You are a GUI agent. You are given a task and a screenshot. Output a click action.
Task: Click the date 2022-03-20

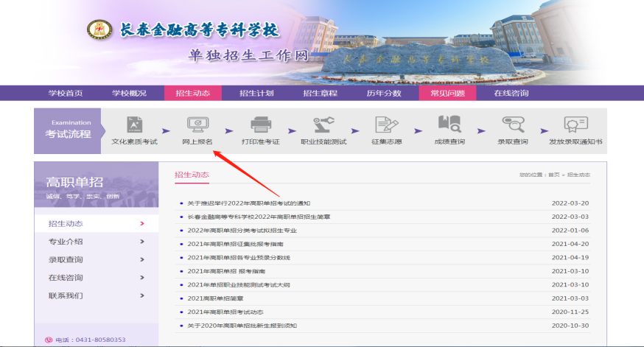(570, 203)
